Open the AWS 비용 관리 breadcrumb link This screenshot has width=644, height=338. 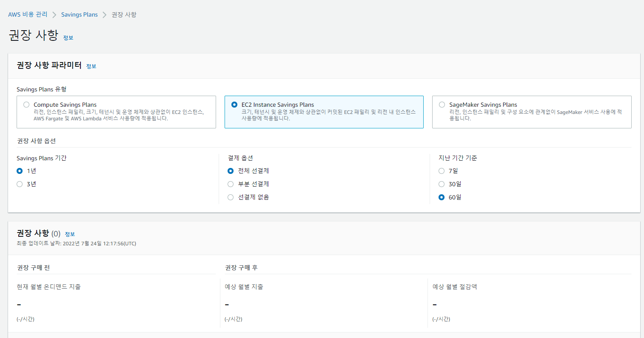(28, 14)
